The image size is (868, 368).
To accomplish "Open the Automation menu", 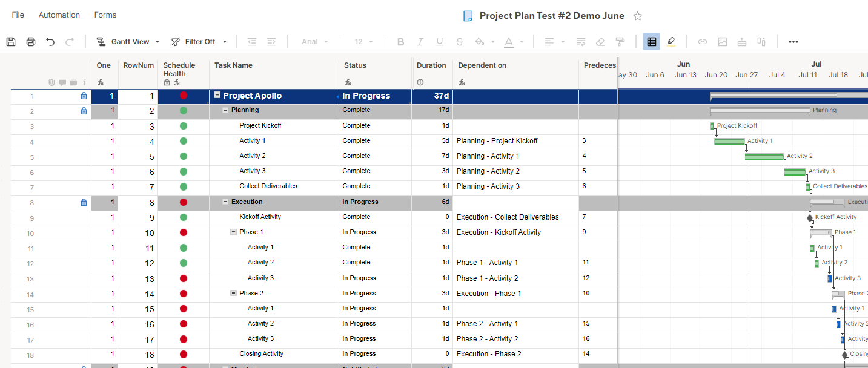I will coord(59,15).
